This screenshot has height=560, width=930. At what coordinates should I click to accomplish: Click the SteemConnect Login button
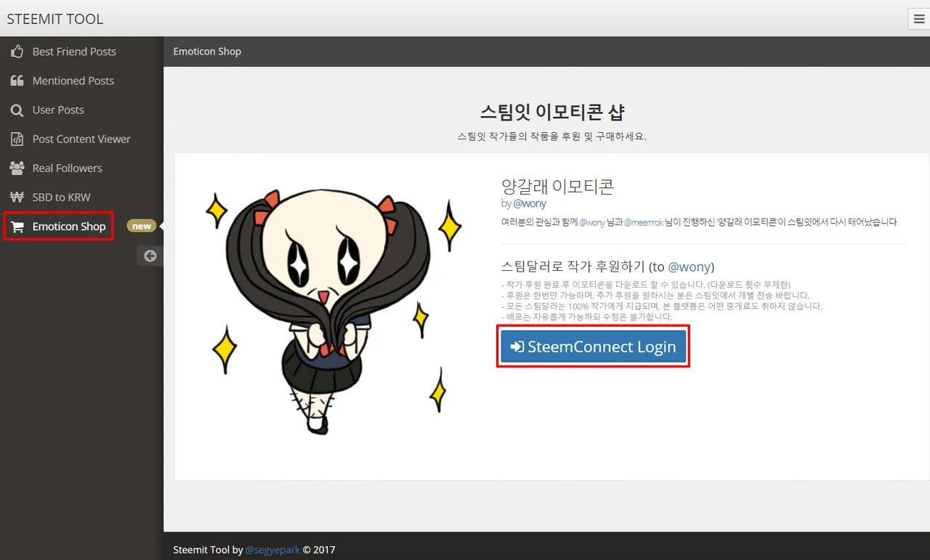[x=593, y=346]
